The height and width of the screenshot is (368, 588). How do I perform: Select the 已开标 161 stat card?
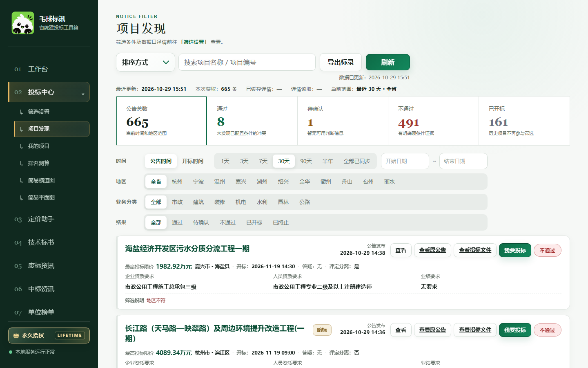click(x=524, y=121)
